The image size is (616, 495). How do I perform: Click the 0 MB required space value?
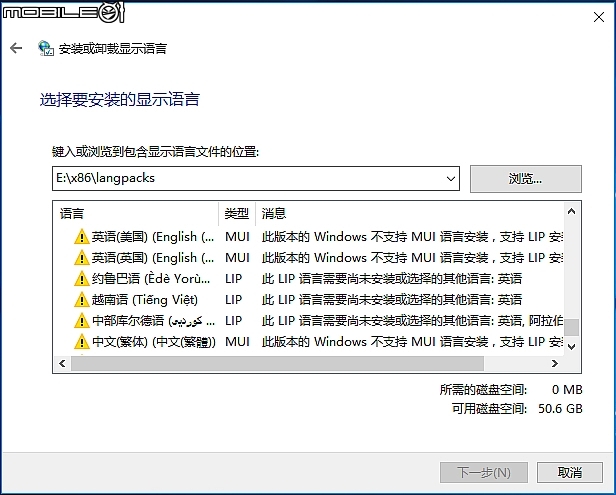coord(567,390)
